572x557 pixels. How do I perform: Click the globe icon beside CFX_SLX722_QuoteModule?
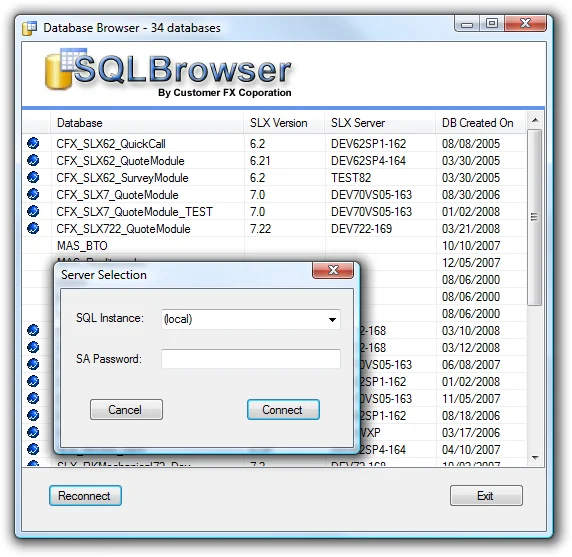pos(33,228)
